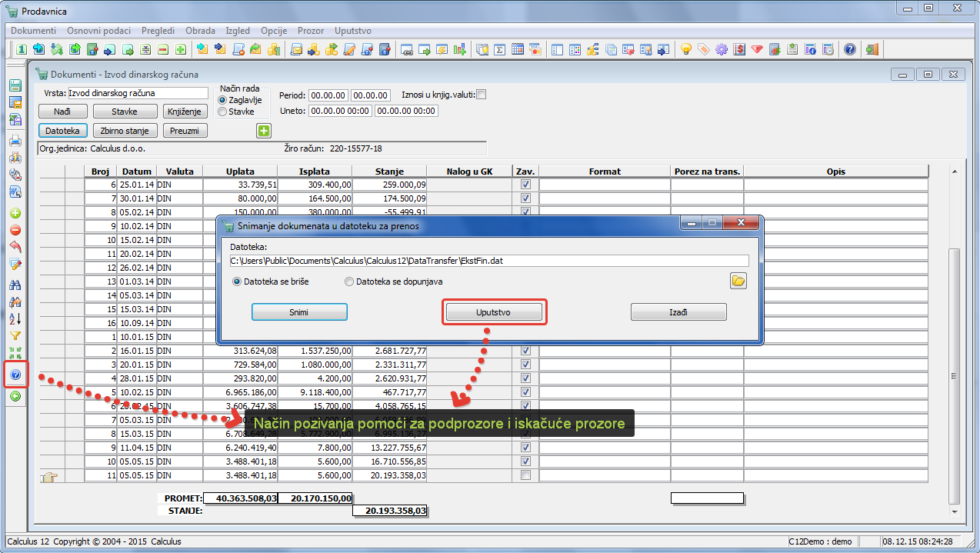Toggle Zav. checkbox in last row 11
This screenshot has height=553, width=980.
click(525, 475)
